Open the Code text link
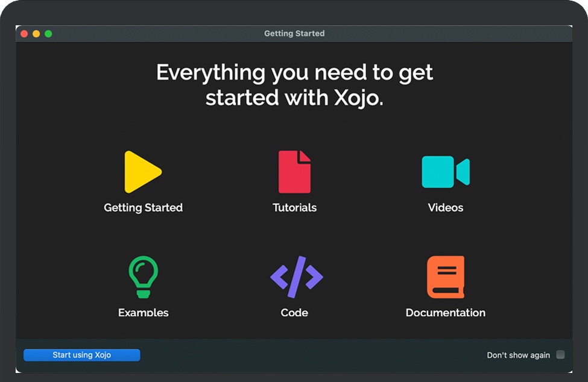Image resolution: width=588 pixels, height=382 pixels. 294,312
